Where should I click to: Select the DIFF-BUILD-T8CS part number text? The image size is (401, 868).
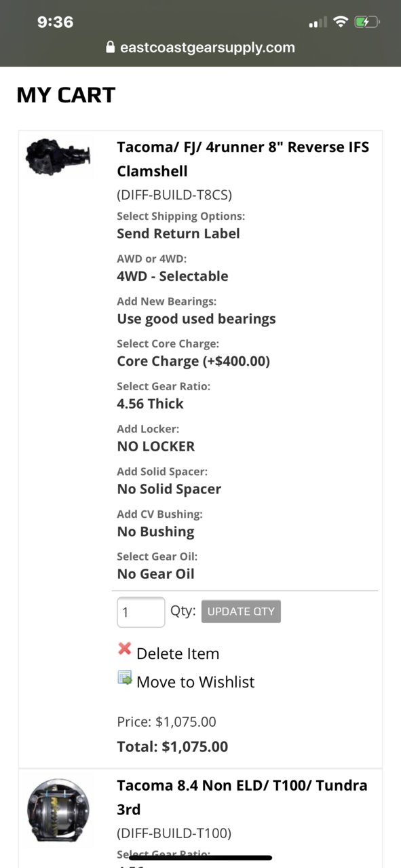(174, 195)
